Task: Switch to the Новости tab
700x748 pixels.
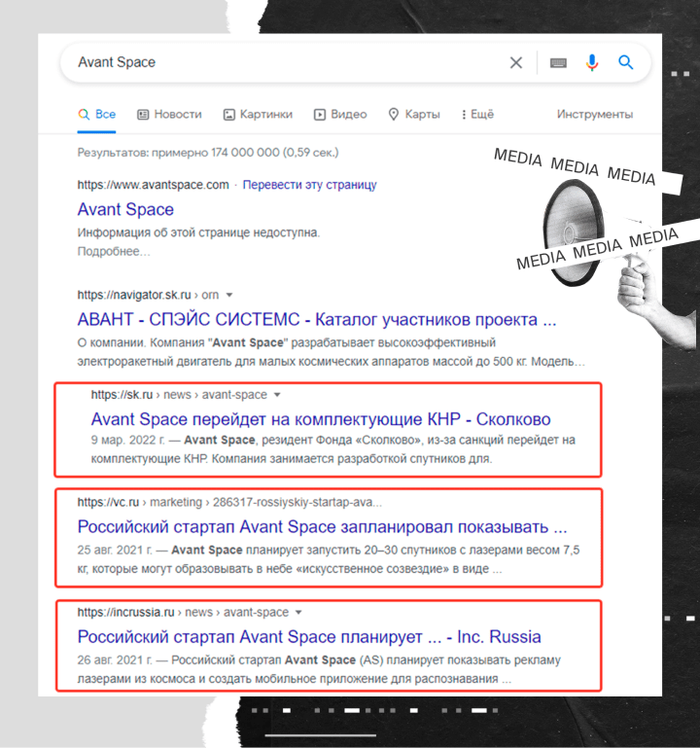Action: point(170,115)
